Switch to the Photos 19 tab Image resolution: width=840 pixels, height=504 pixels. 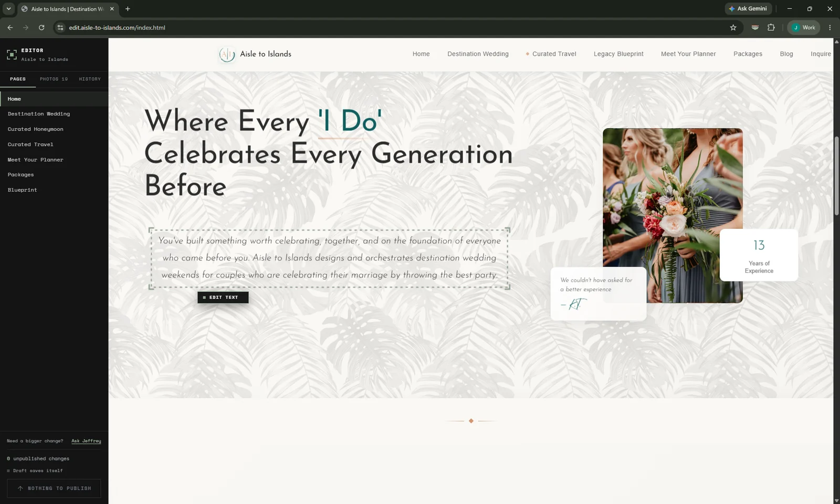54,79
